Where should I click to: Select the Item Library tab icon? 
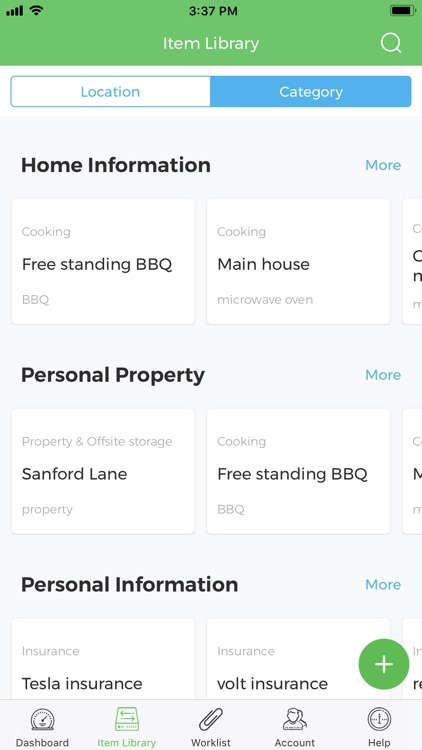(127, 719)
